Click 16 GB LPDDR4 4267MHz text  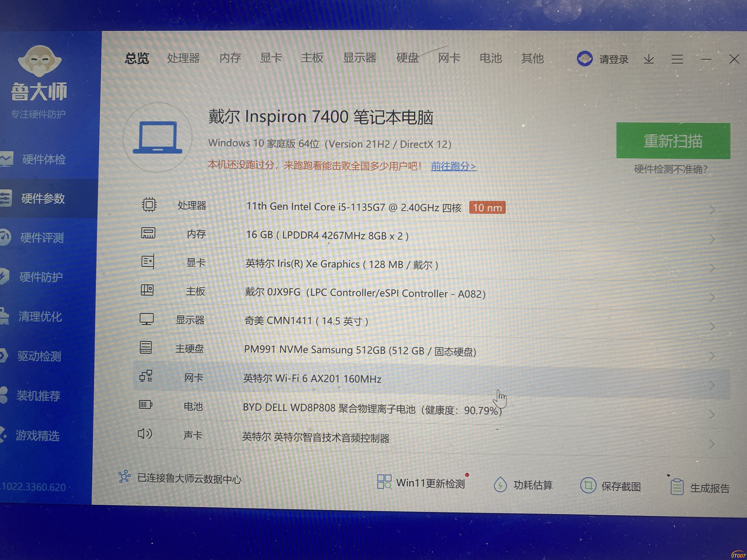pyautogui.click(x=327, y=235)
